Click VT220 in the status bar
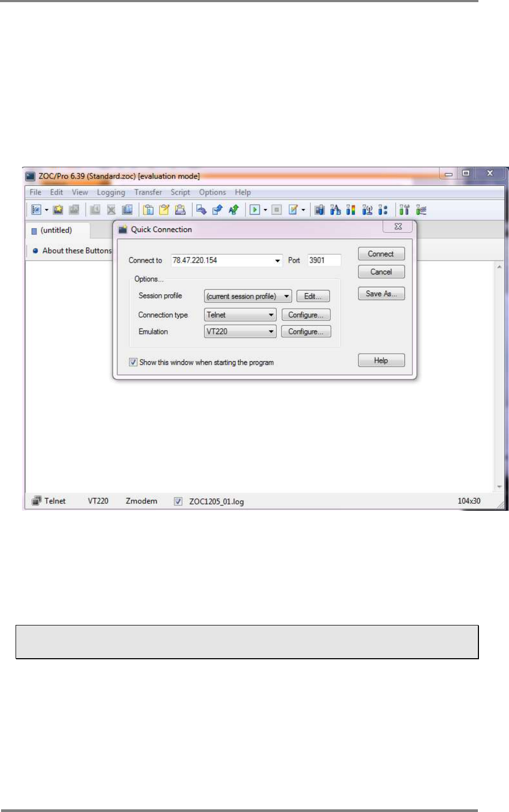Image resolution: width=509 pixels, height=812 pixels. pos(98,501)
